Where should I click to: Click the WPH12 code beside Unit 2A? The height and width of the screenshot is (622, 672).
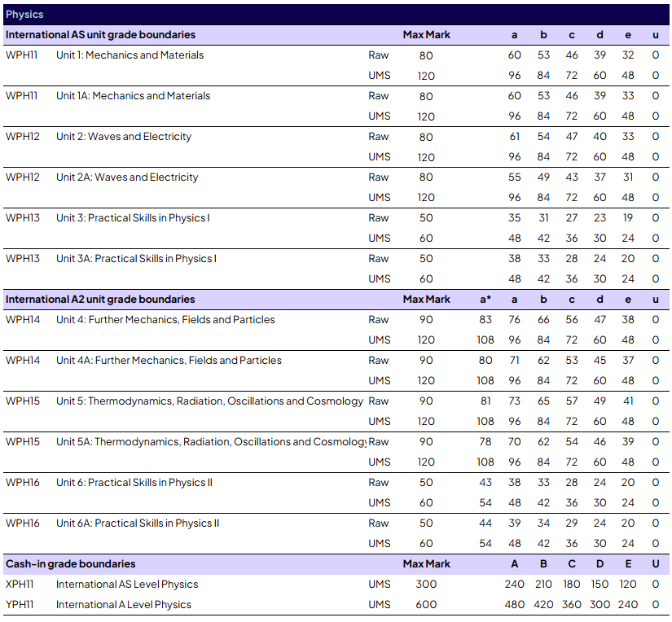tap(22, 177)
